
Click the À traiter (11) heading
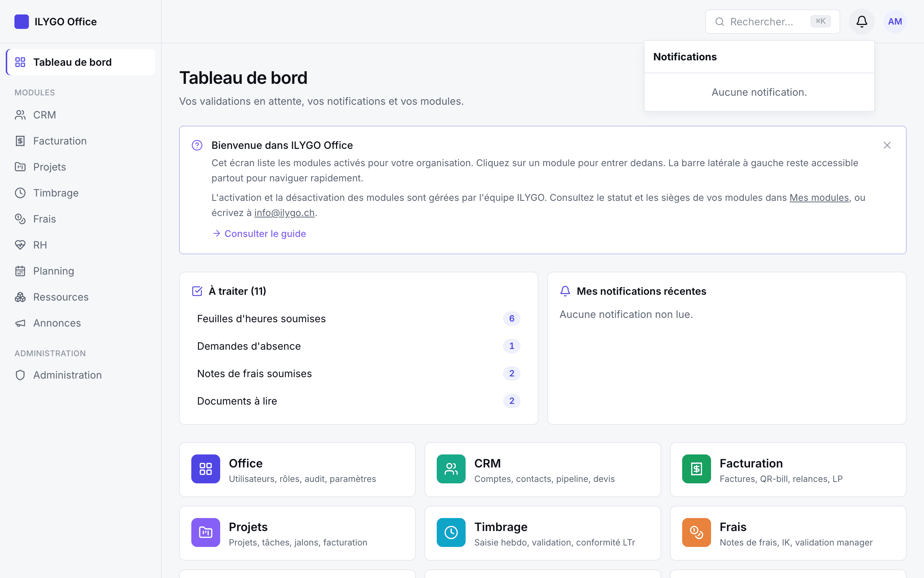click(237, 291)
